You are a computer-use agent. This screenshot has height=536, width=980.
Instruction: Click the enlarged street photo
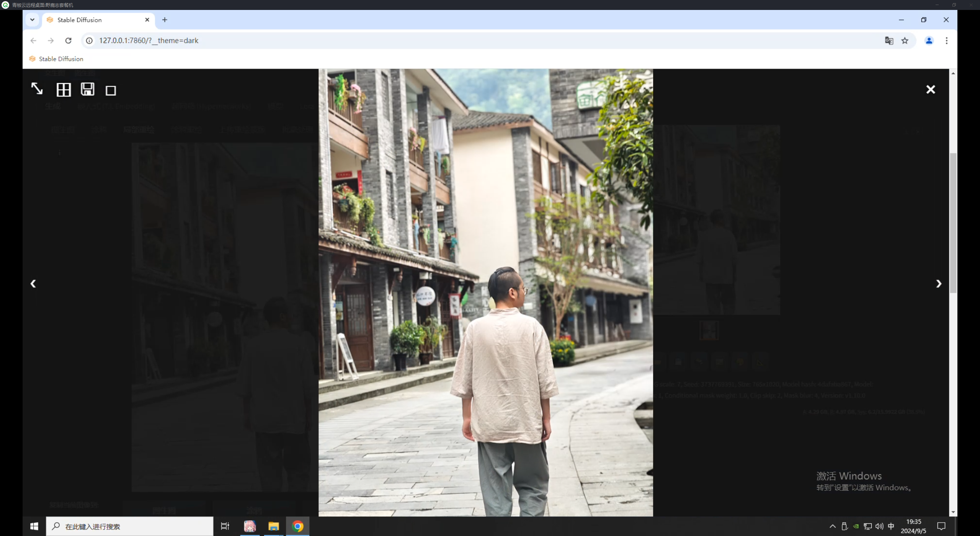tap(485, 293)
